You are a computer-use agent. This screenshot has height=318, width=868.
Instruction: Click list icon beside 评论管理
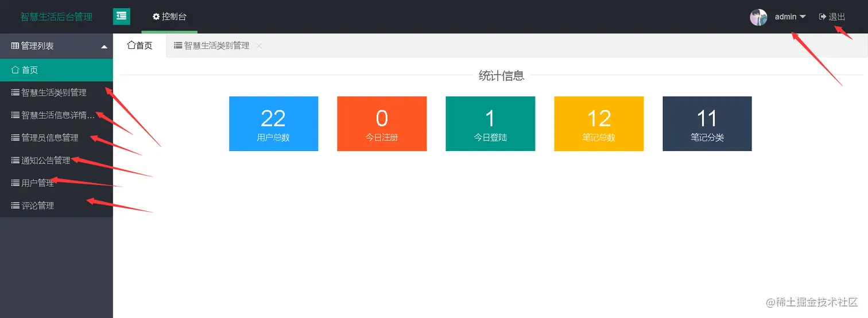click(x=15, y=205)
